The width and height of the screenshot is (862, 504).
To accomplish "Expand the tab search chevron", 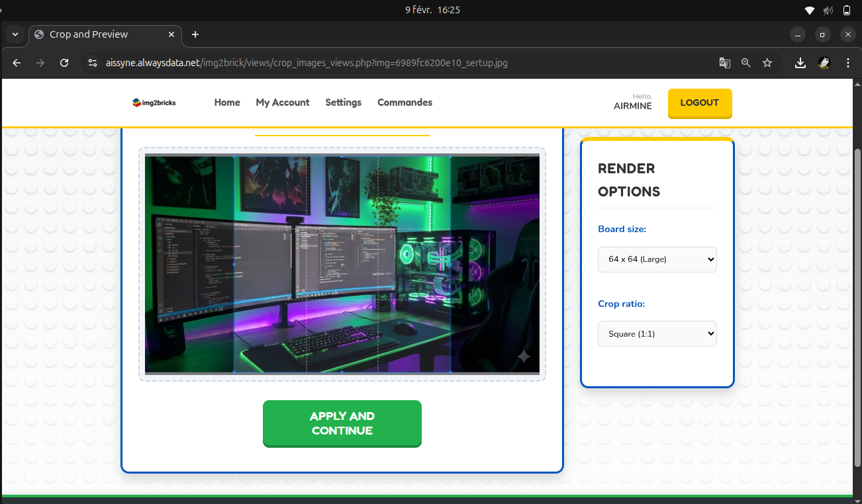I will pos(15,34).
